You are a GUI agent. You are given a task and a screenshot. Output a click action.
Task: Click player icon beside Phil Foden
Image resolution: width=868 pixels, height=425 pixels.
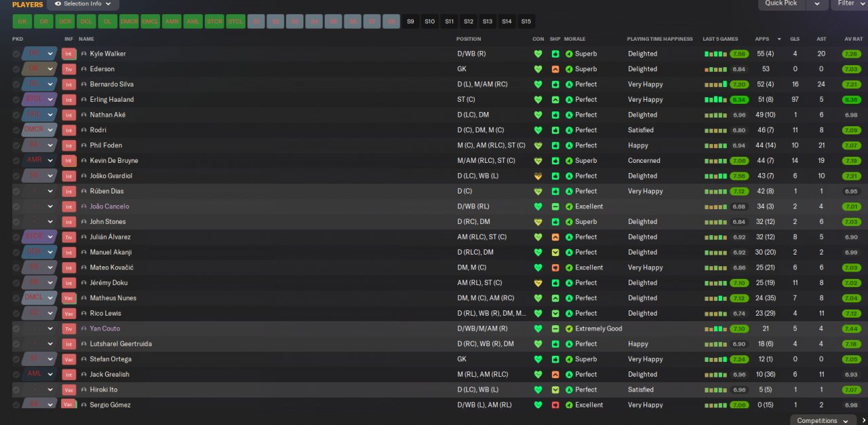[83, 145]
